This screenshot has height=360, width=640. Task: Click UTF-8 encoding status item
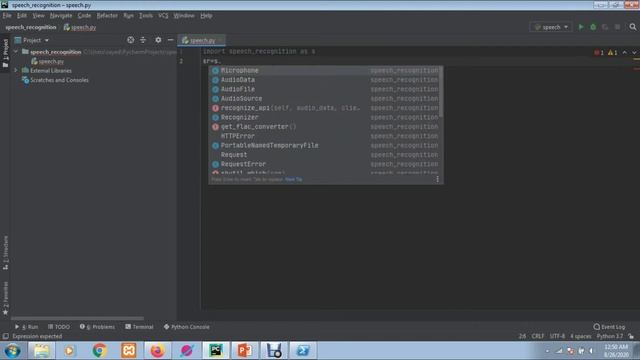pyautogui.click(x=557, y=336)
